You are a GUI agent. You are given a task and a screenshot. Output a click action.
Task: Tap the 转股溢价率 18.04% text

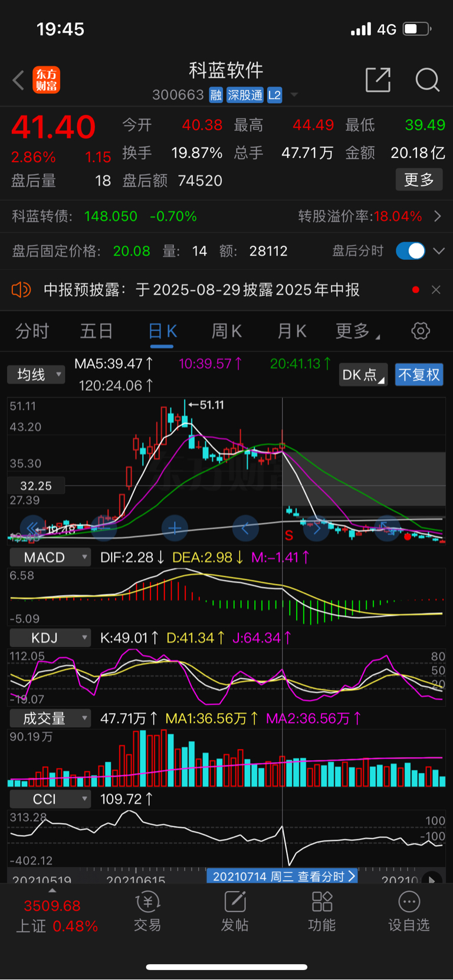pos(360,216)
